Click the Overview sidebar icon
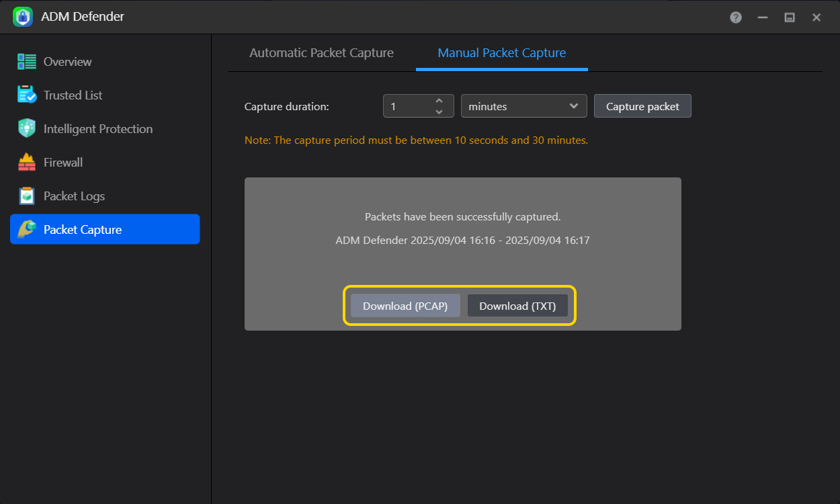The image size is (840, 504). pyautogui.click(x=27, y=62)
